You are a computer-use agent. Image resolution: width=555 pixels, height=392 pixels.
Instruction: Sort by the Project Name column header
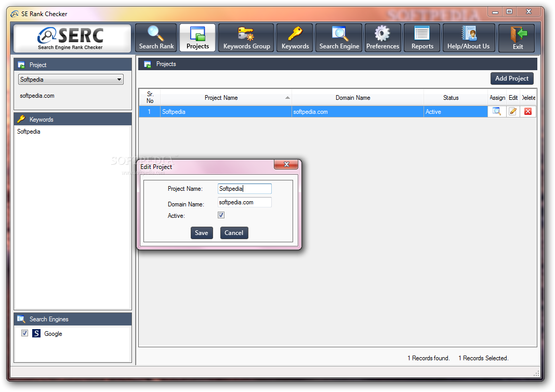point(226,97)
